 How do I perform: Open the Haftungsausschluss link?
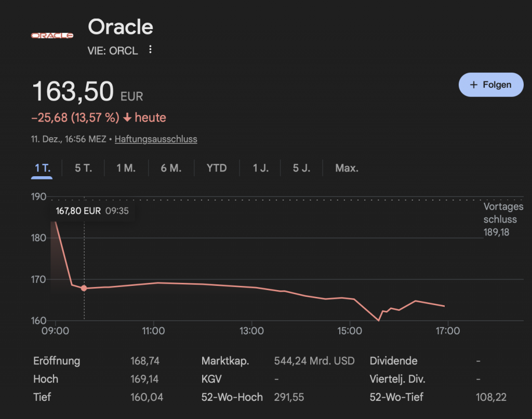(155, 139)
